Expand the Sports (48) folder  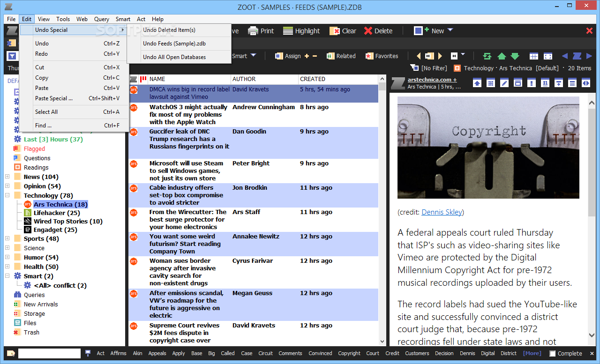[7, 238]
